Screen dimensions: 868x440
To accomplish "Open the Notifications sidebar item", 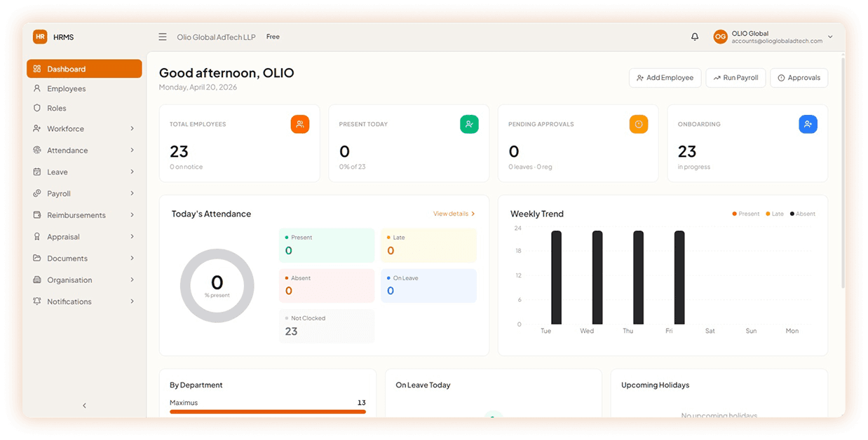I will coord(84,302).
